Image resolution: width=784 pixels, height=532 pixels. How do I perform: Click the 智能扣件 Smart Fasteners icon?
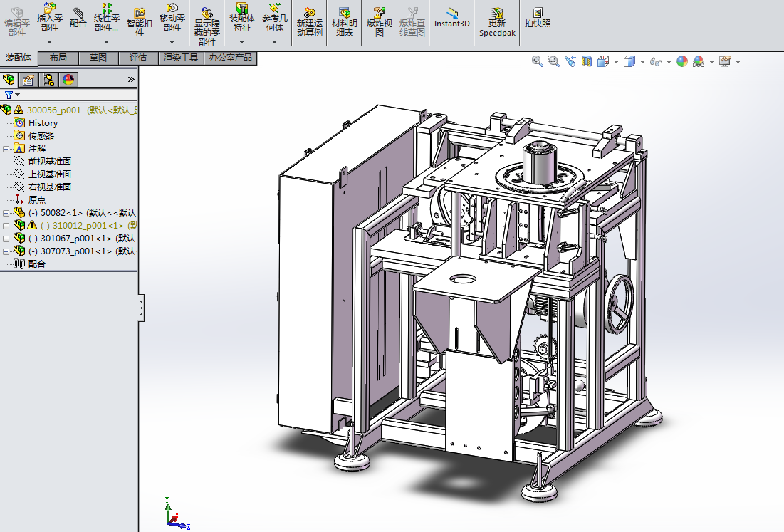[140, 21]
